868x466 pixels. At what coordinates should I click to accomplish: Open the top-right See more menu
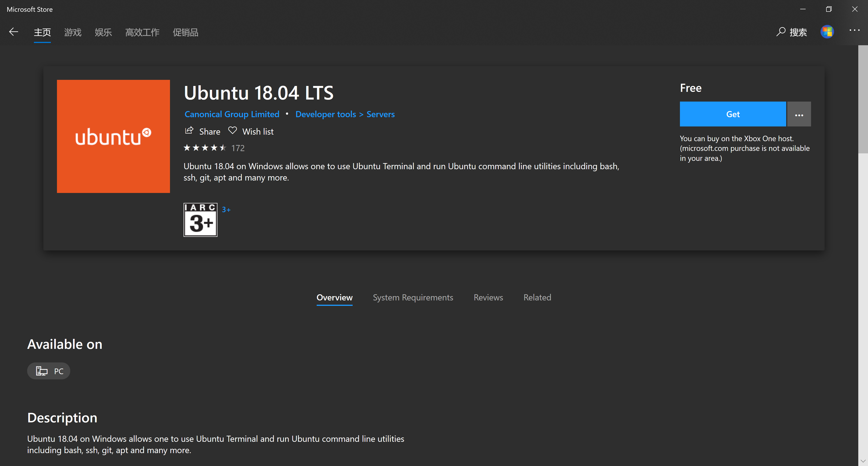(x=854, y=30)
